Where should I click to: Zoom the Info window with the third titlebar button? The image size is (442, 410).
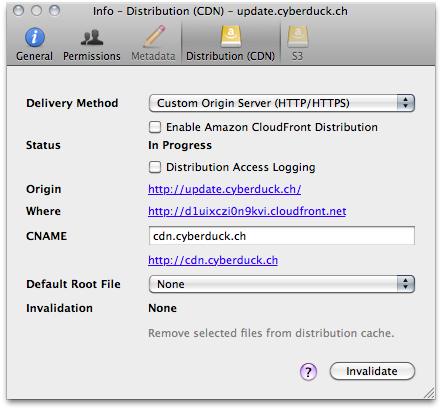click(54, 11)
